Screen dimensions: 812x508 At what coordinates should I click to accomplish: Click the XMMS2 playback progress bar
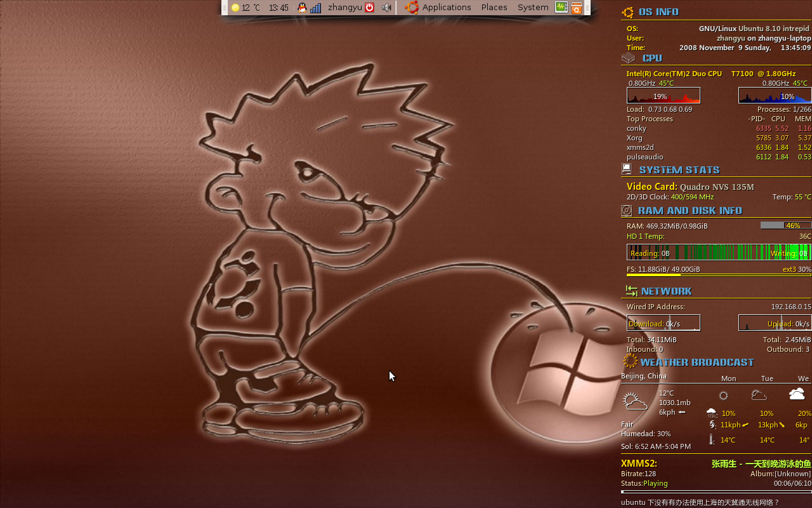pyautogui.click(x=716, y=491)
